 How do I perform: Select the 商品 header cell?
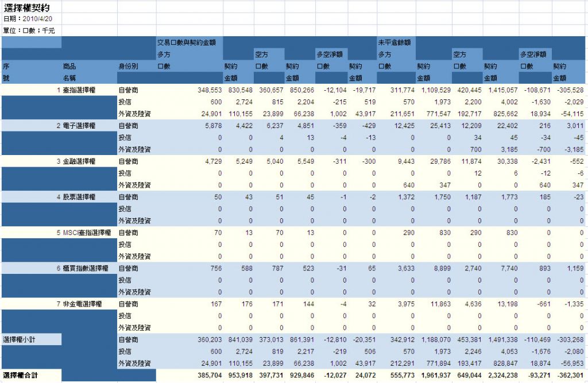tap(69, 67)
